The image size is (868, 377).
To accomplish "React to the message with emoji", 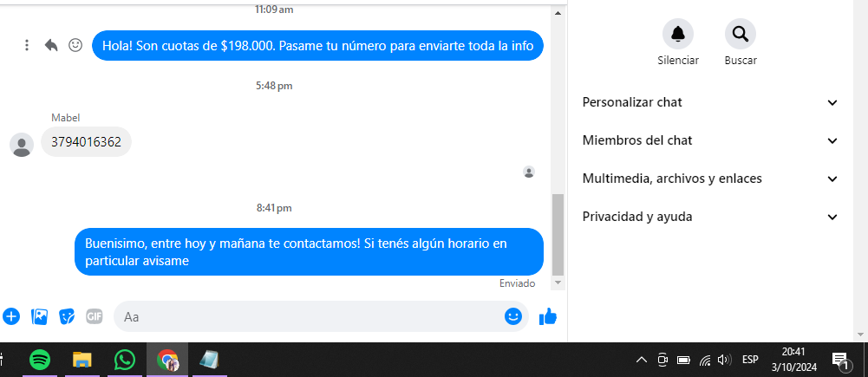I will [75, 45].
